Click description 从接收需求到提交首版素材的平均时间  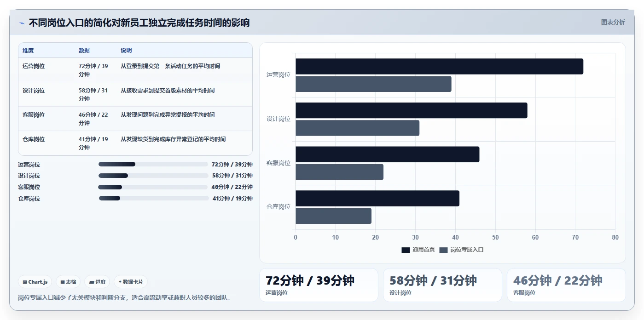pos(168,90)
